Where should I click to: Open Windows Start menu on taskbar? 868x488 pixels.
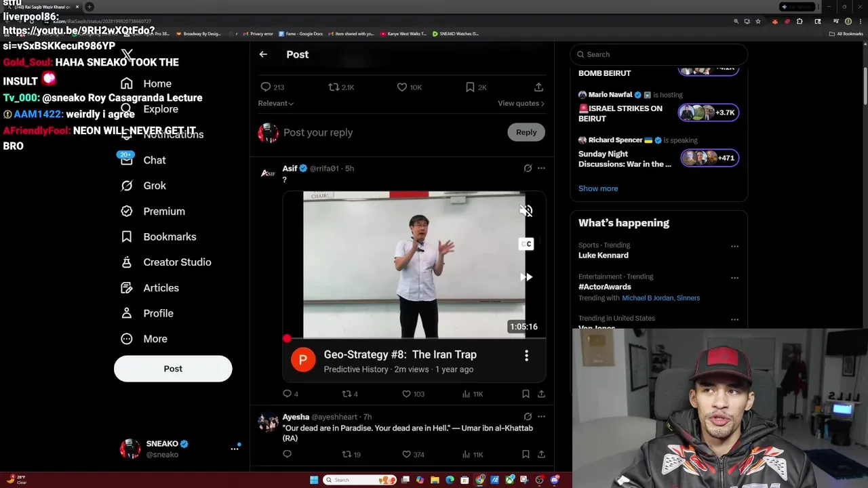click(x=314, y=480)
